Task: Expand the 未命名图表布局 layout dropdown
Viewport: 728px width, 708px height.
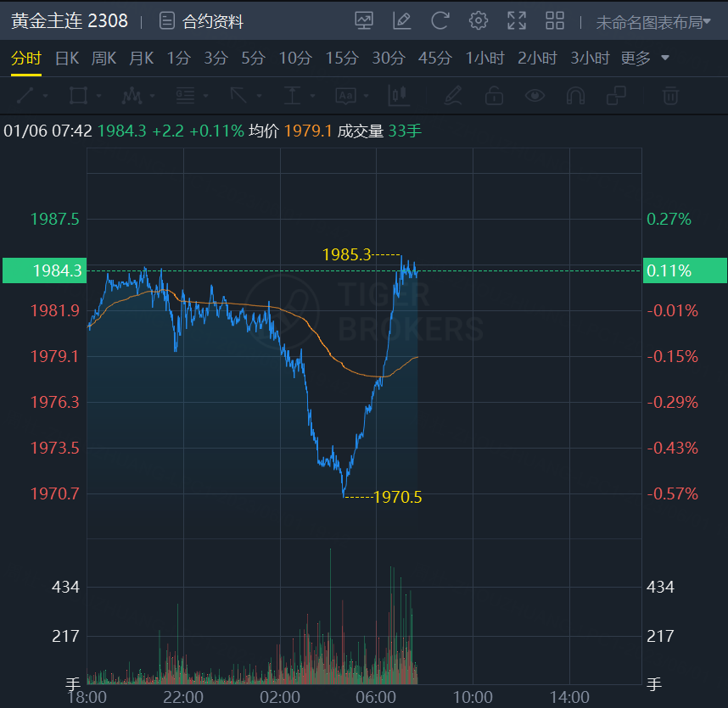Action: [652, 23]
